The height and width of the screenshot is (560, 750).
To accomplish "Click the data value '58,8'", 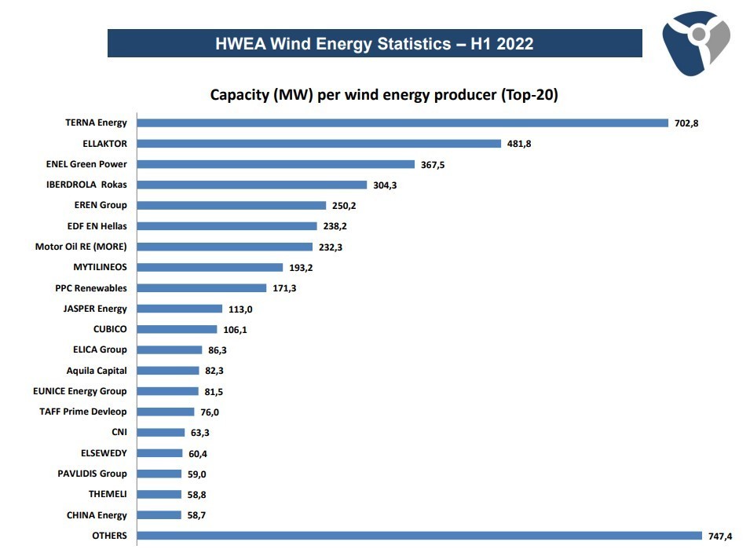I will pos(196,495).
